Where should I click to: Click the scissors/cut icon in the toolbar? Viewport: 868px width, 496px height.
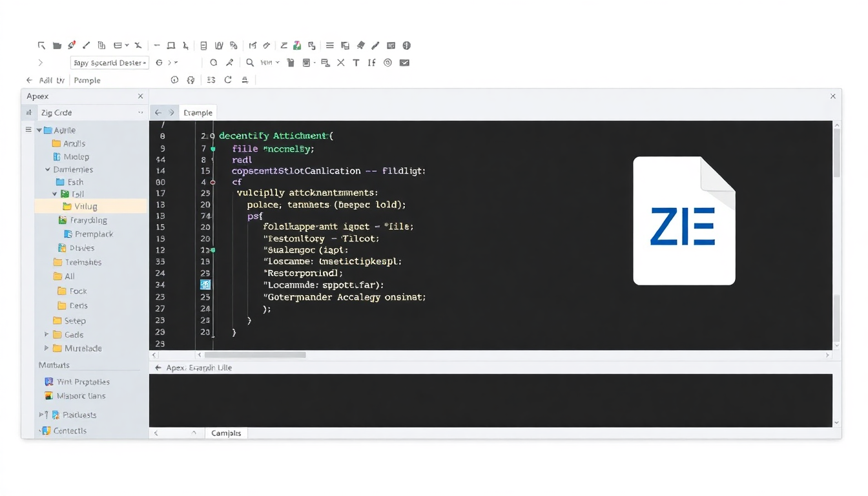point(137,45)
